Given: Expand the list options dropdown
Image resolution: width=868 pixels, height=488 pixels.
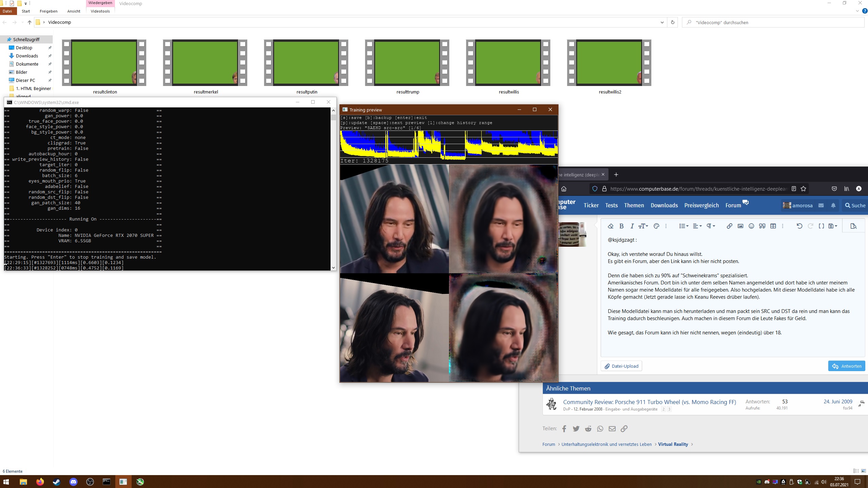Looking at the screenshot, I should click(684, 226).
